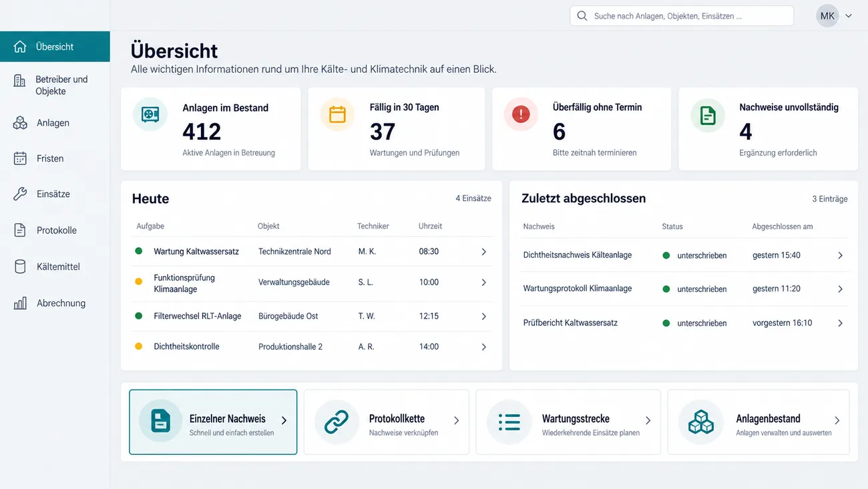This screenshot has width=868, height=489.
Task: Click the cubes icon next to Anlagen
Action: 20,123
